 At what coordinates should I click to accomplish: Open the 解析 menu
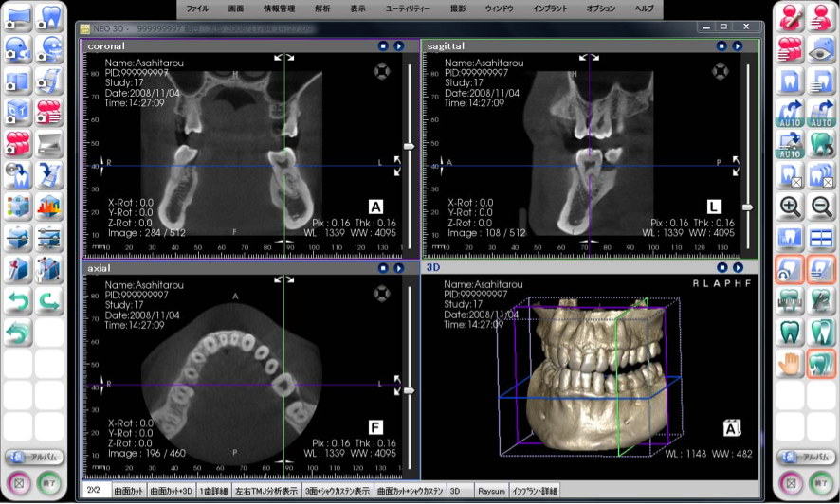pos(322,9)
